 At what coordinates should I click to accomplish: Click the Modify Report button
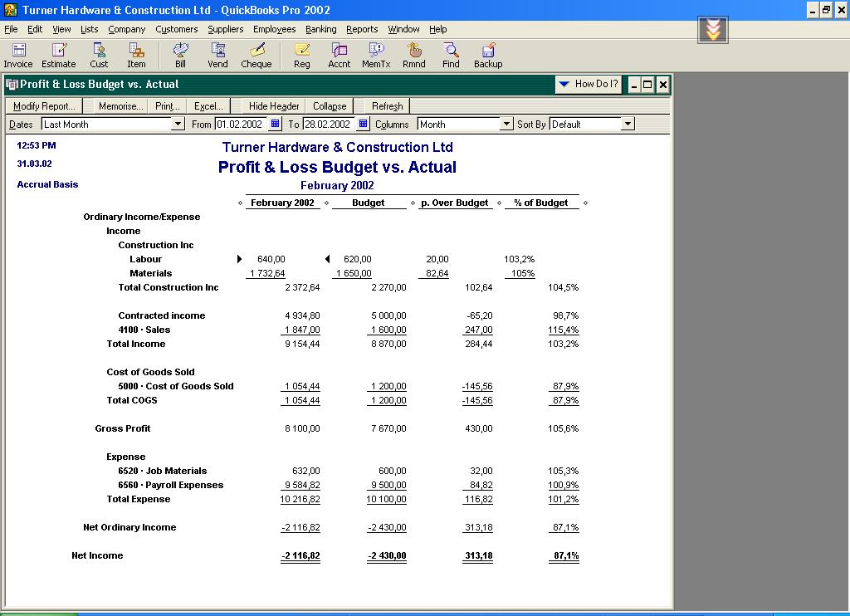point(44,106)
